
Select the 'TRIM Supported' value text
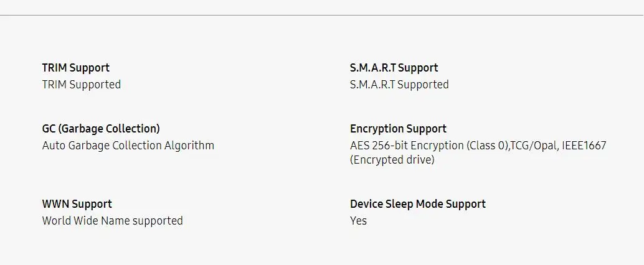point(81,84)
